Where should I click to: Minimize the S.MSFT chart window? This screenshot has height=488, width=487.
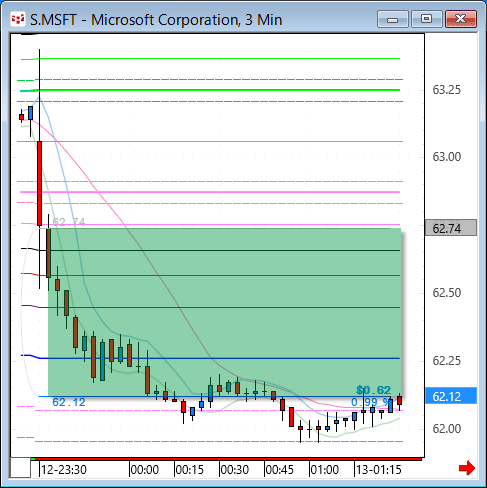point(393,19)
